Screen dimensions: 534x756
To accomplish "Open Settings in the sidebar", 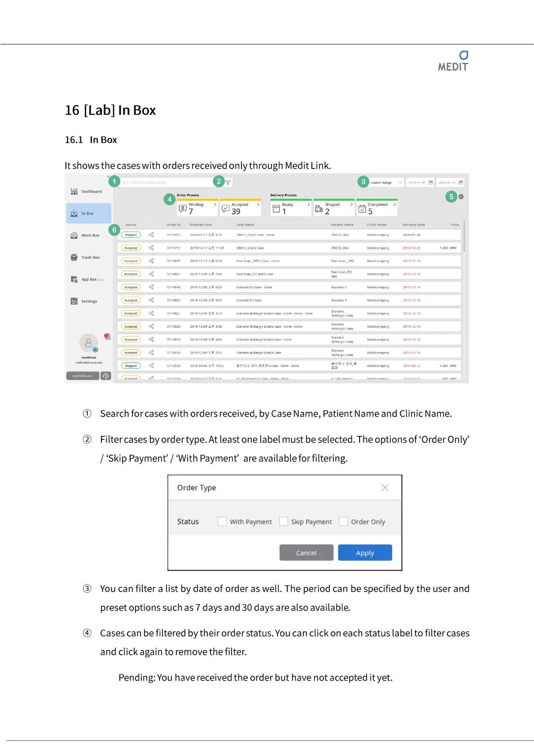I will (x=89, y=301).
